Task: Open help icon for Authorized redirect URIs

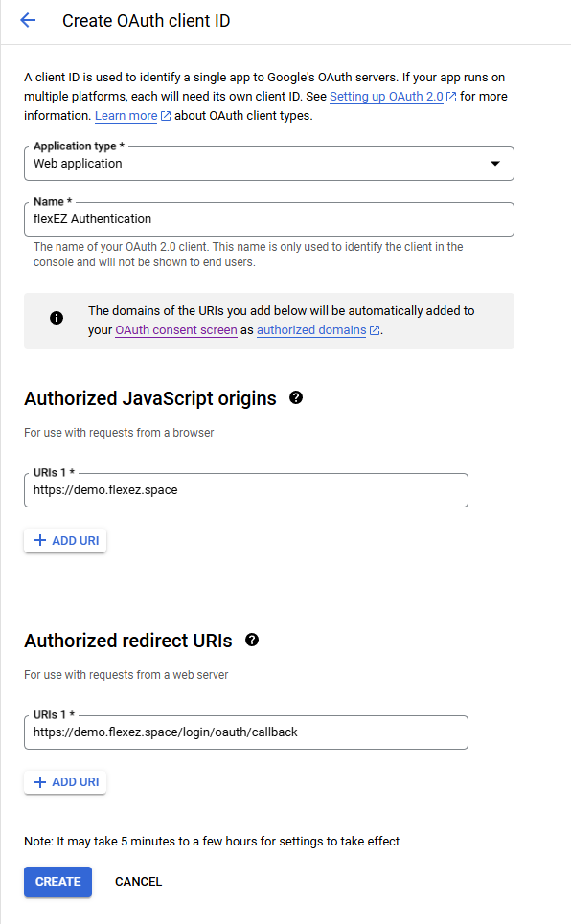Action: tap(252, 640)
